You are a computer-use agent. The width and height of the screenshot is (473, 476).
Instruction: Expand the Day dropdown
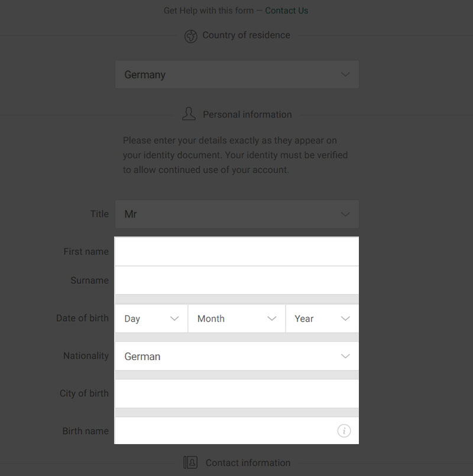151,319
